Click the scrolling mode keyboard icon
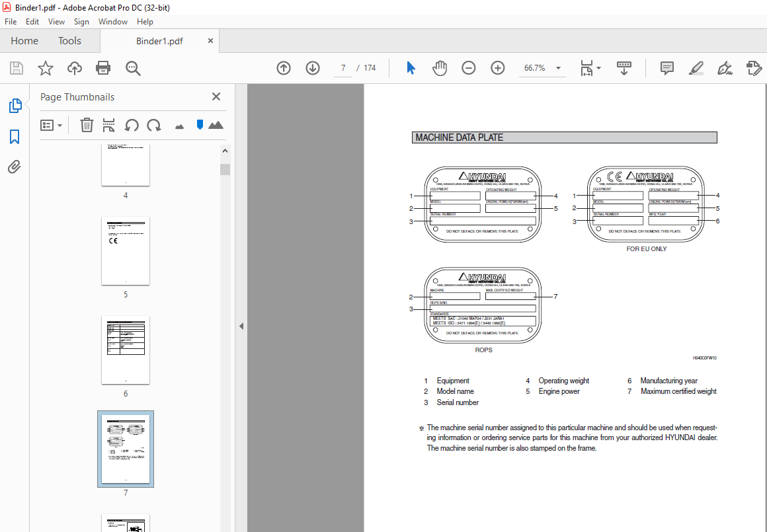The height and width of the screenshot is (532, 767). (x=624, y=68)
